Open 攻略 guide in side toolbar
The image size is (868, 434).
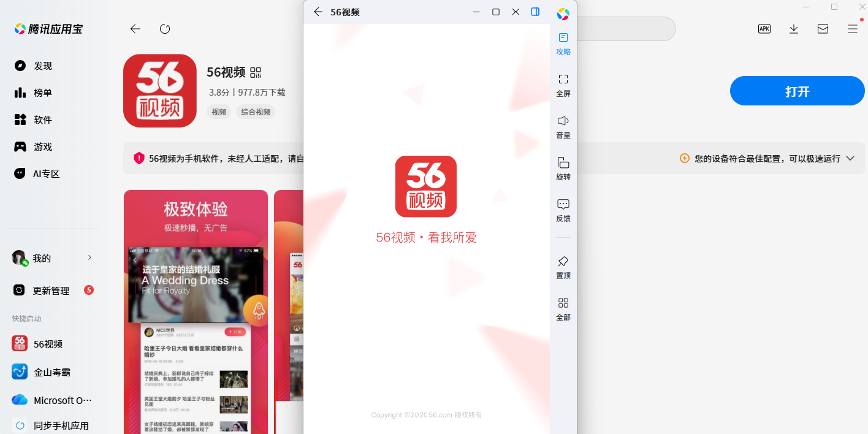[x=563, y=44]
